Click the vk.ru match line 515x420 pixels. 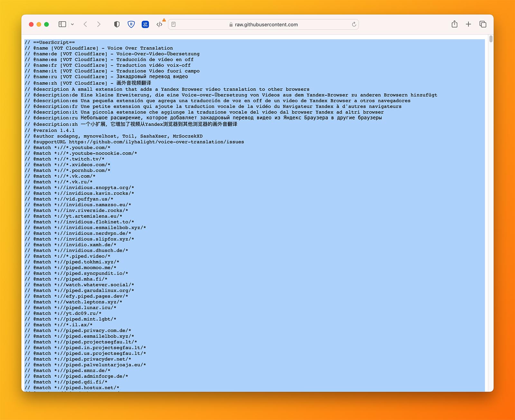coord(59,182)
